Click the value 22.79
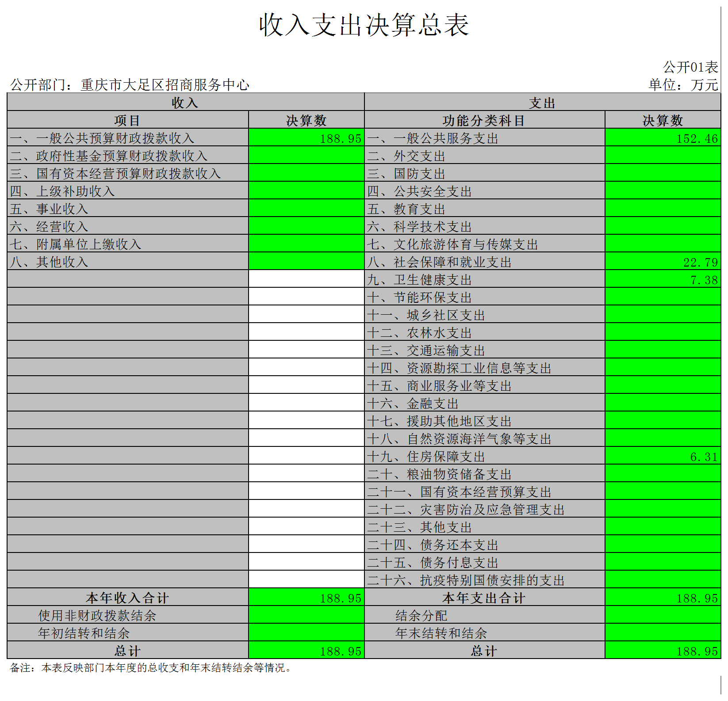Viewport: 728px width, 701px height. tap(663, 261)
